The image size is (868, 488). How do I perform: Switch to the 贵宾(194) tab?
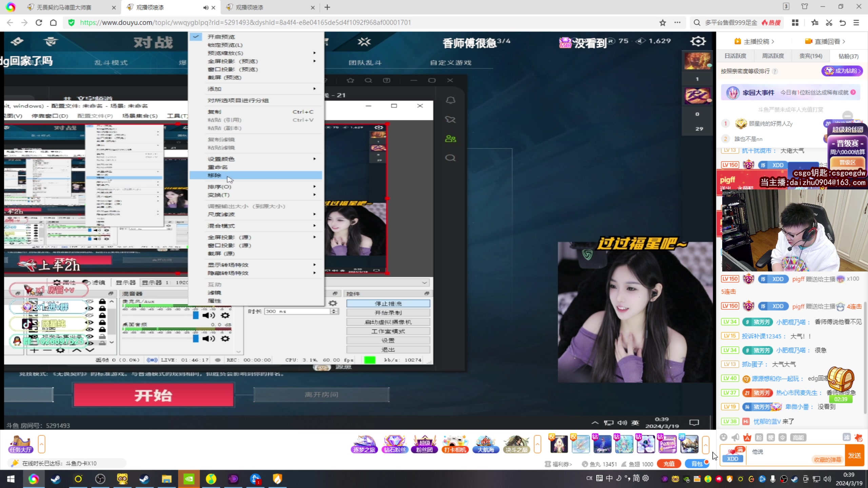click(811, 56)
